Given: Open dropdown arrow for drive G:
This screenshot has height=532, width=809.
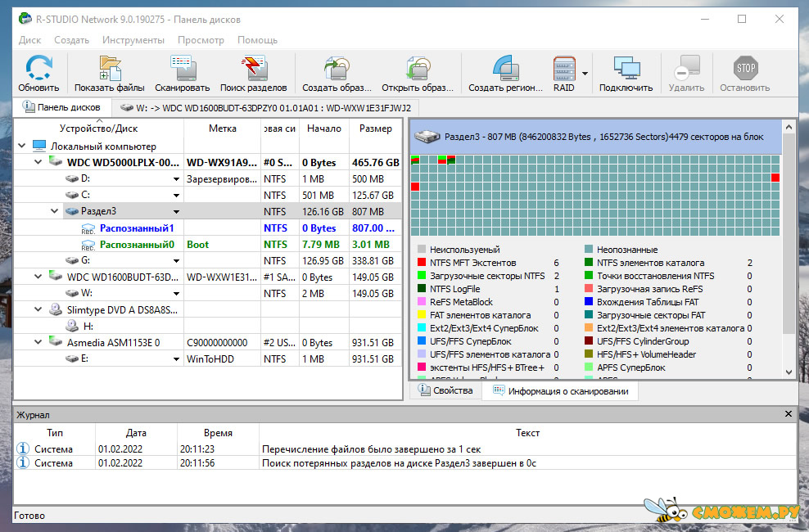Looking at the screenshot, I should point(176,261).
